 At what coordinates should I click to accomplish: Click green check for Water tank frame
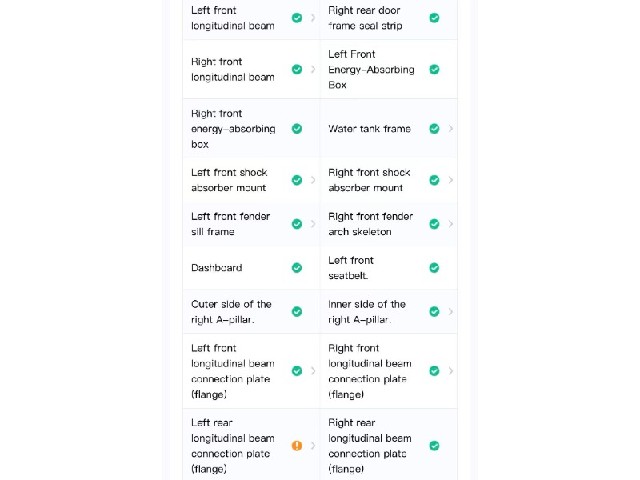[x=434, y=129]
